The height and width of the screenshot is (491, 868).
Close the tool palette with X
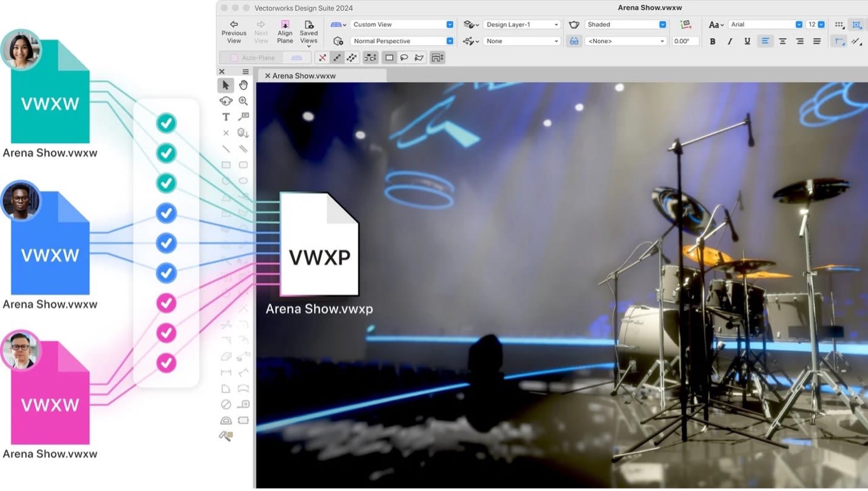222,72
